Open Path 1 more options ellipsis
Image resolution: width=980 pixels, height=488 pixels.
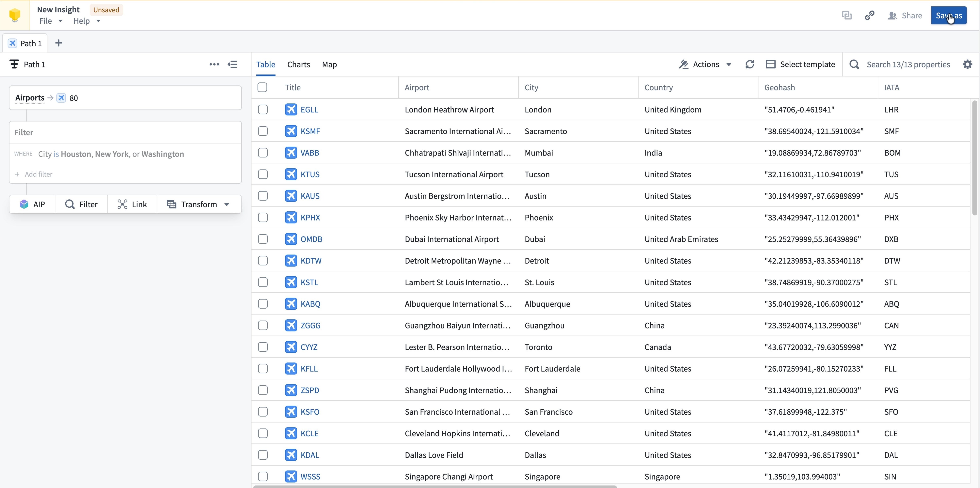pyautogui.click(x=214, y=64)
